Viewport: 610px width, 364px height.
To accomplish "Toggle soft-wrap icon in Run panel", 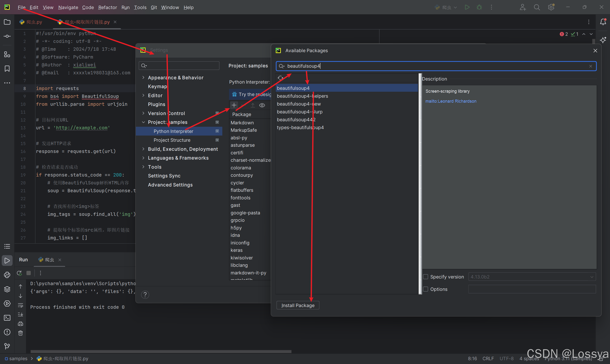I will pyautogui.click(x=20, y=305).
